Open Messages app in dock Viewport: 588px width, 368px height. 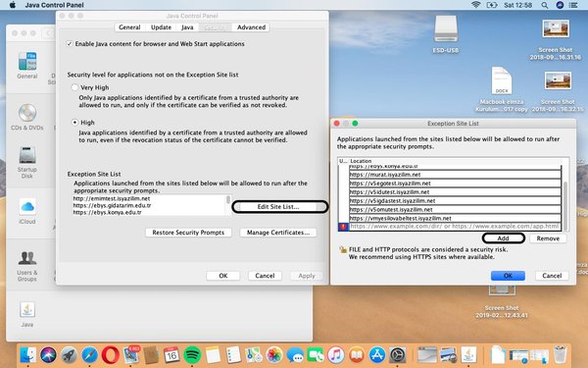click(x=295, y=354)
